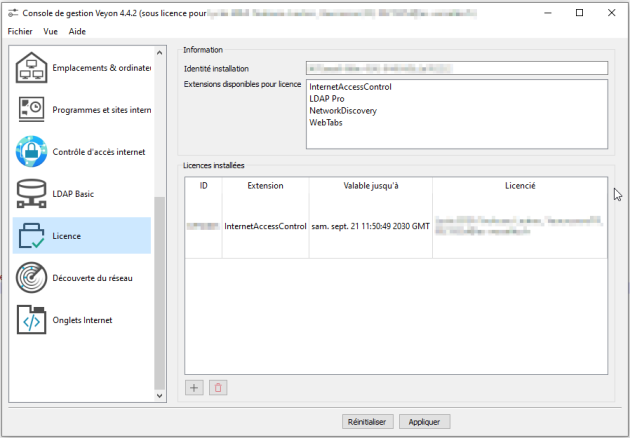Click the Licencié column header

(x=520, y=186)
